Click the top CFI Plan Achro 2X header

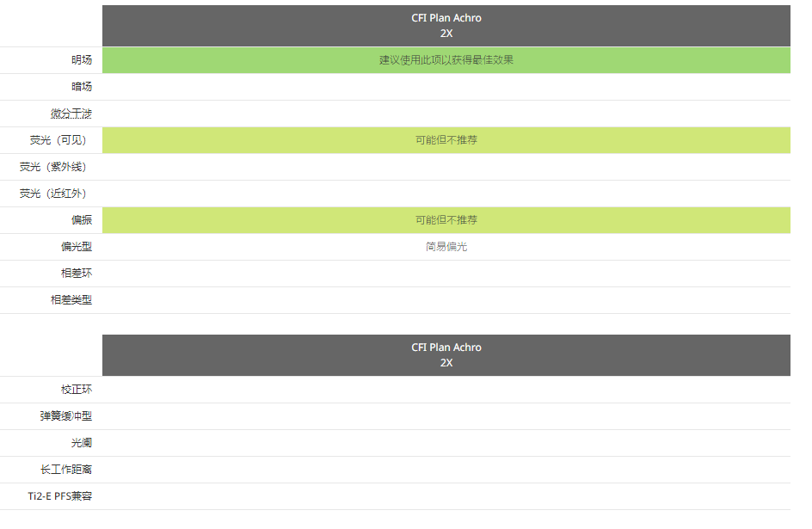(446, 26)
